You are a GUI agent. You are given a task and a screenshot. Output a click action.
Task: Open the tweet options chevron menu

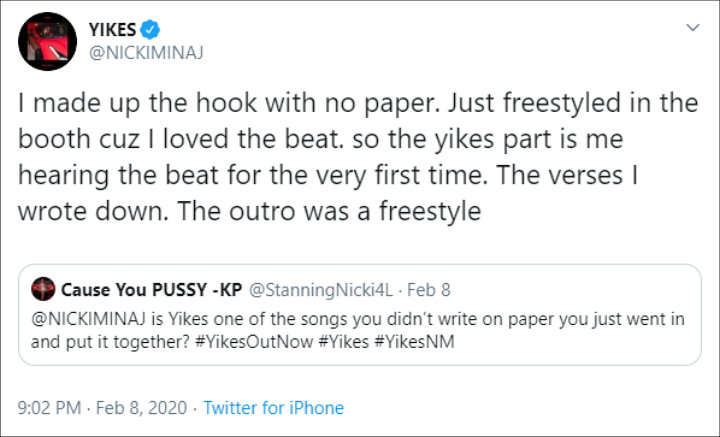(x=692, y=28)
